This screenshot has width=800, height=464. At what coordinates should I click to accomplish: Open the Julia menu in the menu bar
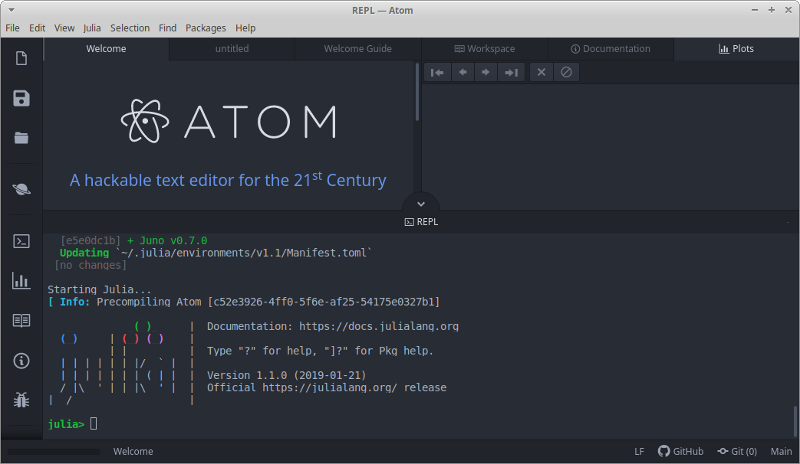pos(92,28)
